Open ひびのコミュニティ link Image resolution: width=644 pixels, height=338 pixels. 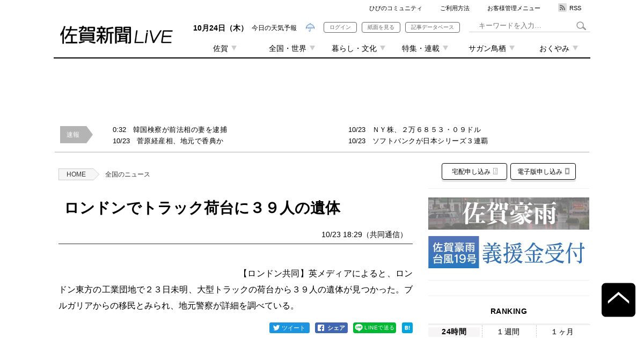point(396,8)
